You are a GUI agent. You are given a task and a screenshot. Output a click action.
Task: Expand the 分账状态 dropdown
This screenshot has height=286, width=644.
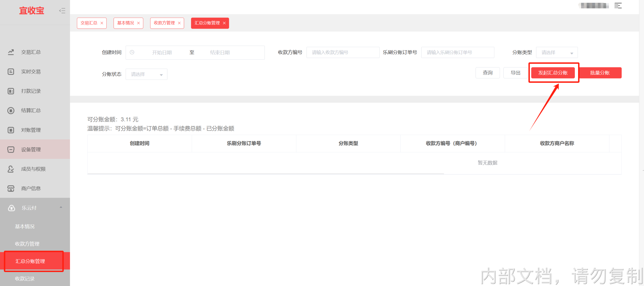(x=146, y=74)
